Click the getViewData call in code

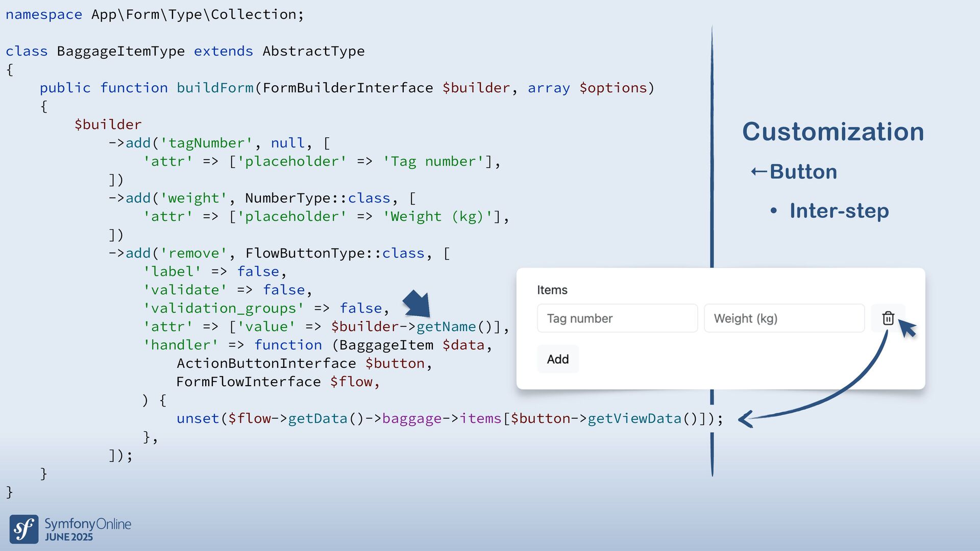click(634, 419)
